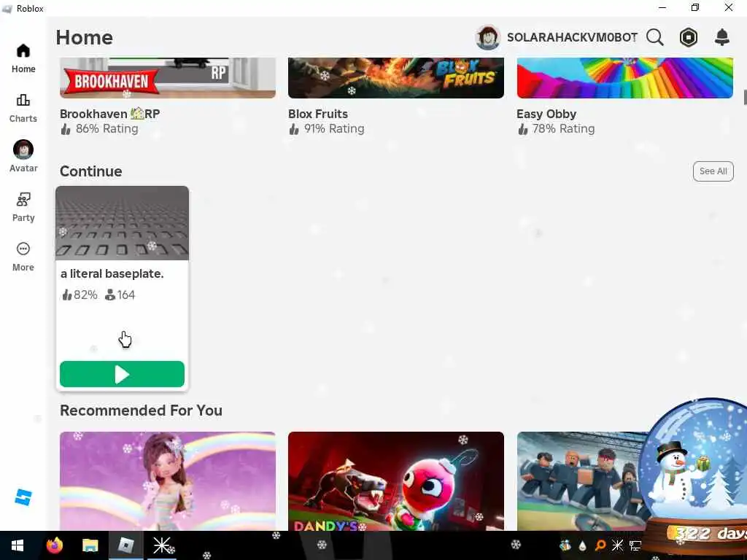
Task: Launch Firefox from the taskbar
Action: point(54,545)
